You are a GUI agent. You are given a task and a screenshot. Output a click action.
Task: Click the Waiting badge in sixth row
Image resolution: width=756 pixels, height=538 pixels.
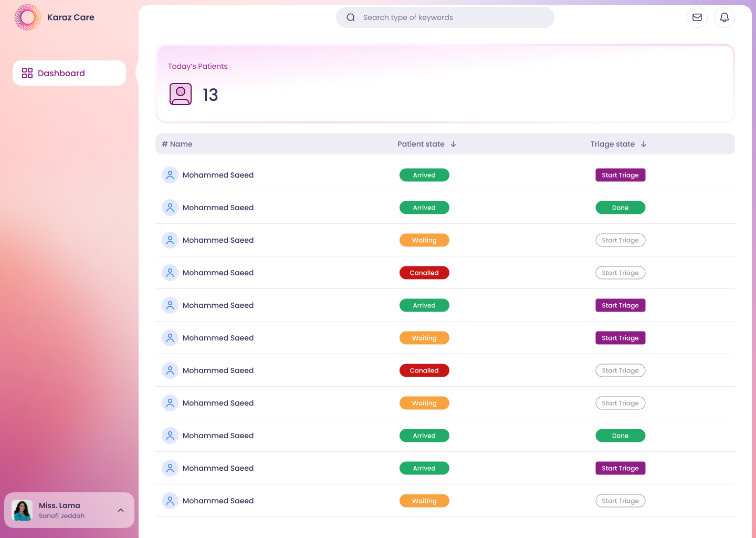pos(424,338)
